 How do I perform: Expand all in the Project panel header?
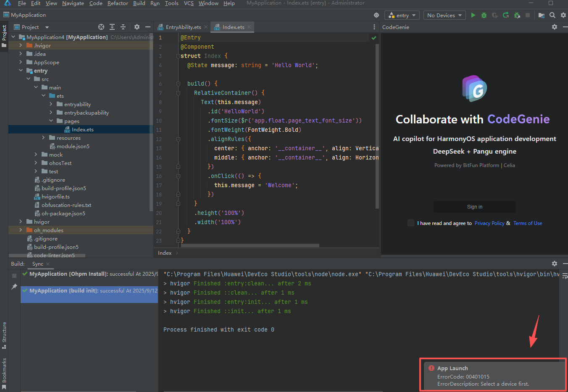click(112, 27)
